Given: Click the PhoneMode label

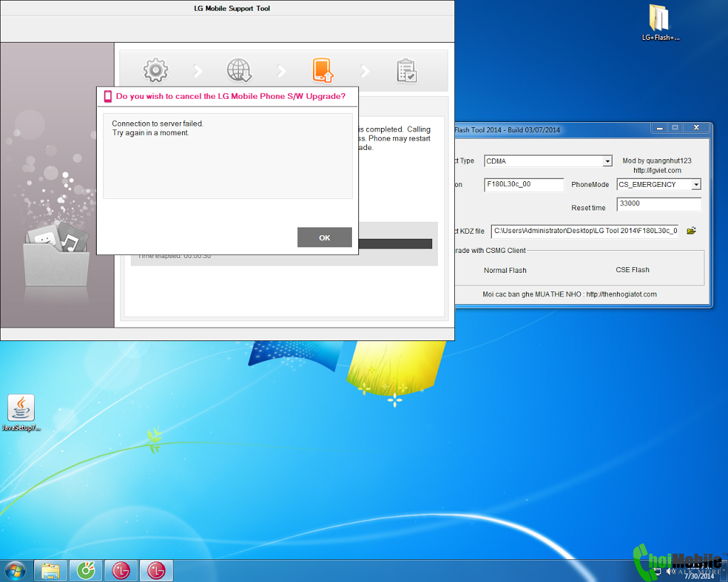Looking at the screenshot, I should tap(589, 184).
